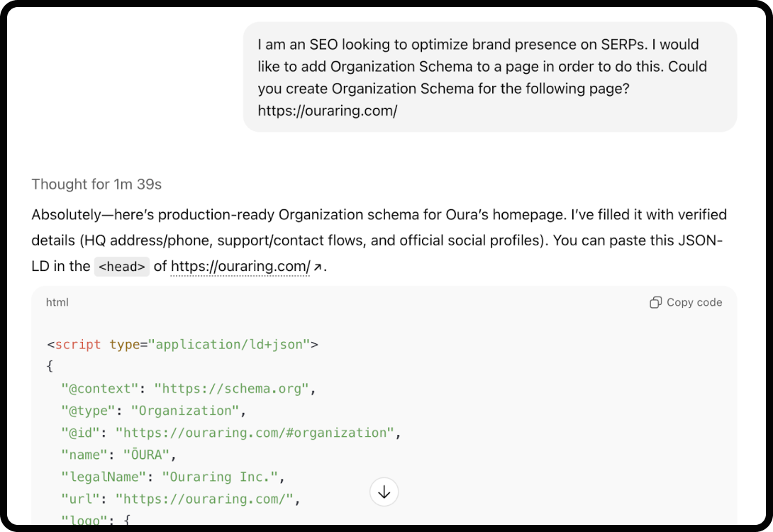This screenshot has height=532, width=773.
Task: Click the URL text in the user's prompt
Action: pos(327,111)
